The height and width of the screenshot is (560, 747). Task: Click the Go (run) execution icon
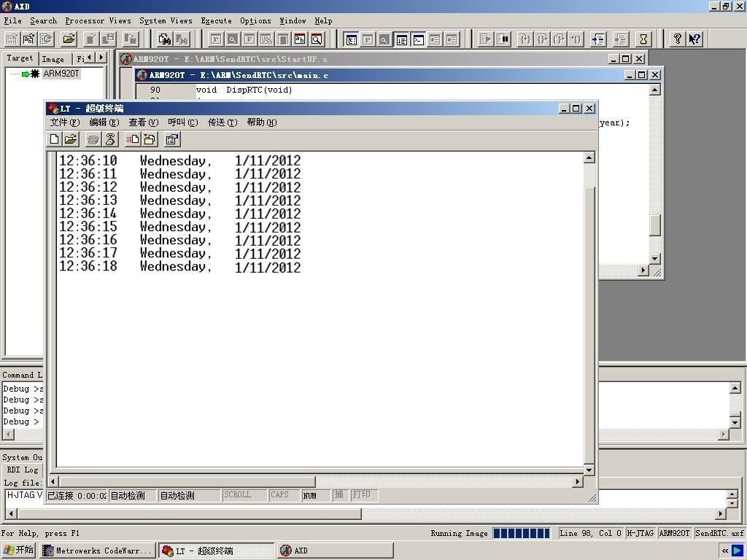(485, 39)
